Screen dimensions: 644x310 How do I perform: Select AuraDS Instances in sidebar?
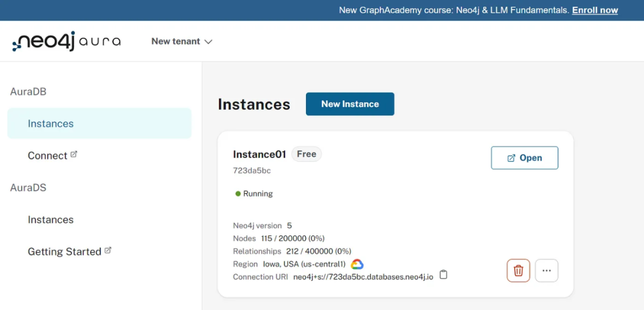(x=51, y=219)
